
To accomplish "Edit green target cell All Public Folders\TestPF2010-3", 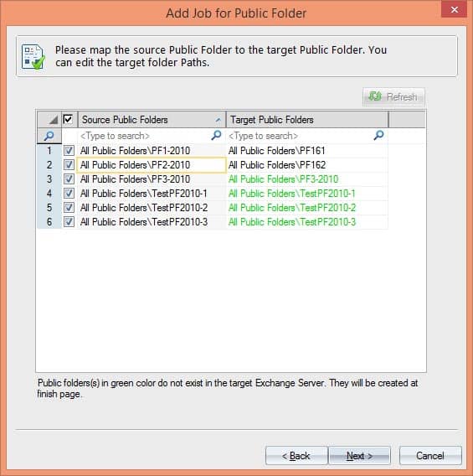I will 307,222.
